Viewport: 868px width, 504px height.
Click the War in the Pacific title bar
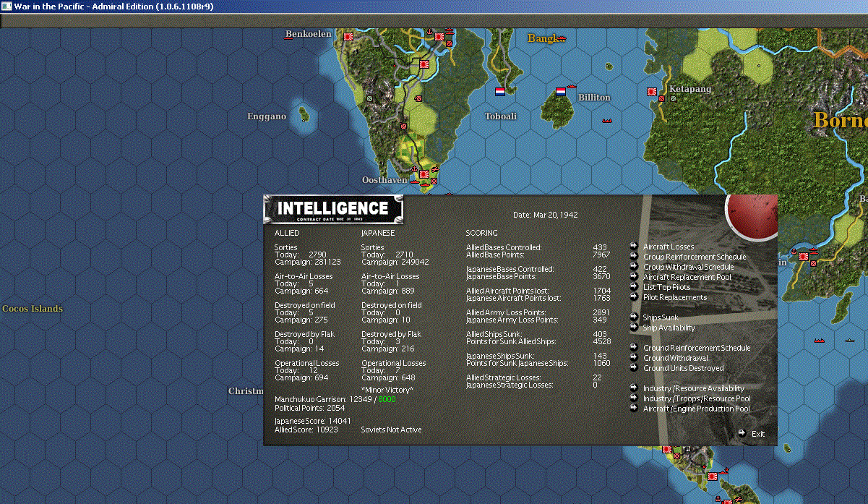click(434, 6)
